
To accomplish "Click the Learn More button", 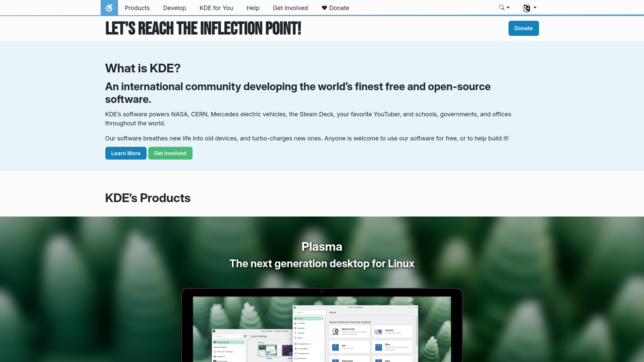I will point(126,153).
